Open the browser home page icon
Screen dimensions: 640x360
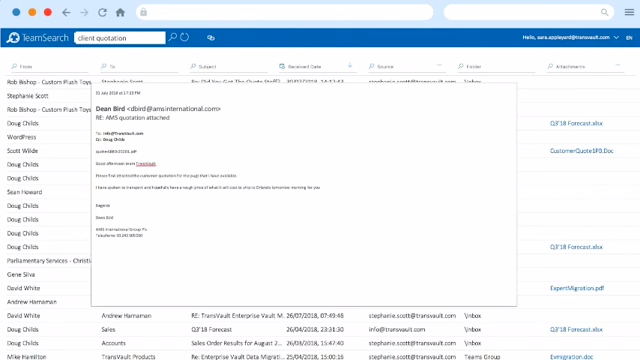(120, 13)
